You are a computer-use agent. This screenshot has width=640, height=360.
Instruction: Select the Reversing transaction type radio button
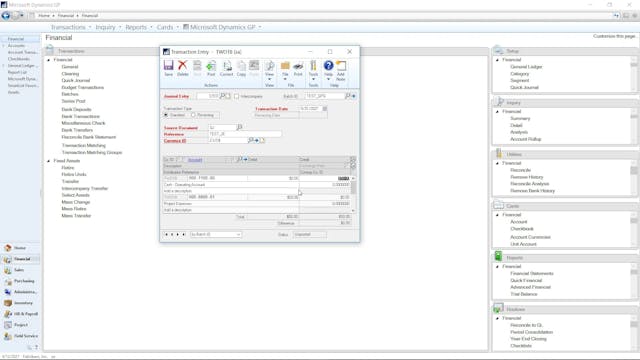click(193, 115)
